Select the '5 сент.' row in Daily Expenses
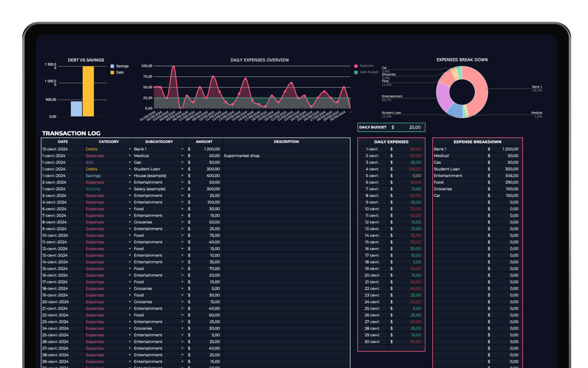This screenshot has width=588, height=368. (x=391, y=176)
